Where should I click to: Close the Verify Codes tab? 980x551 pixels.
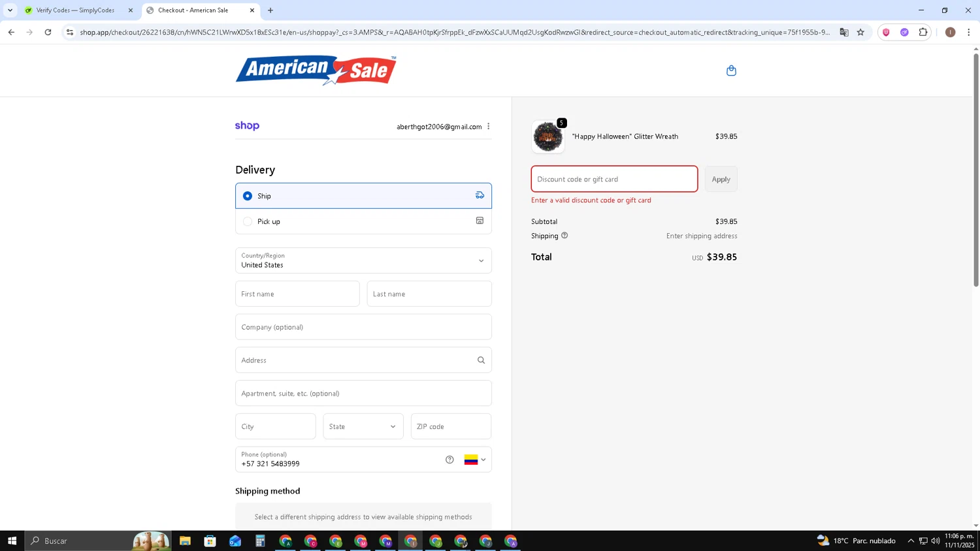[x=131, y=10]
